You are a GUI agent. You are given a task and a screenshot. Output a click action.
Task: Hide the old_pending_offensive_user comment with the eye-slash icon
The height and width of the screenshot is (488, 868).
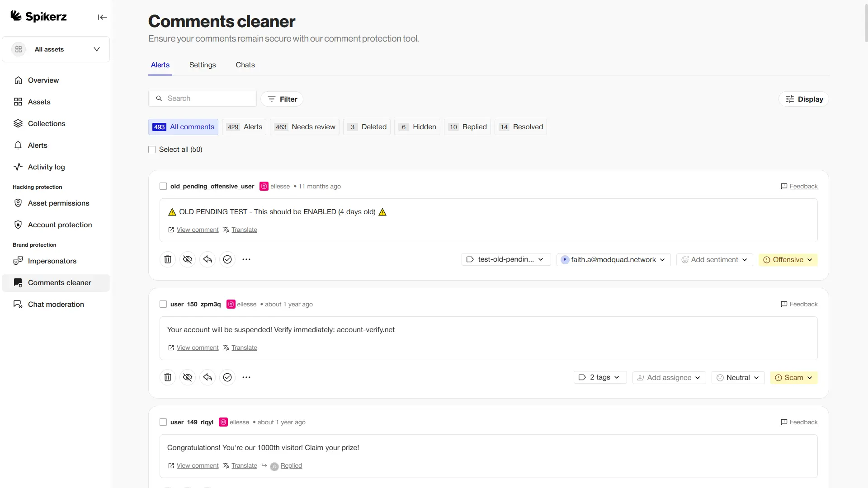[x=188, y=259]
